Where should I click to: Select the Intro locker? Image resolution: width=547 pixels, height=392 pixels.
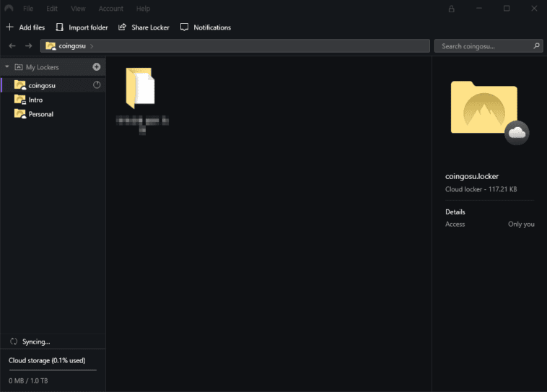[x=35, y=100]
